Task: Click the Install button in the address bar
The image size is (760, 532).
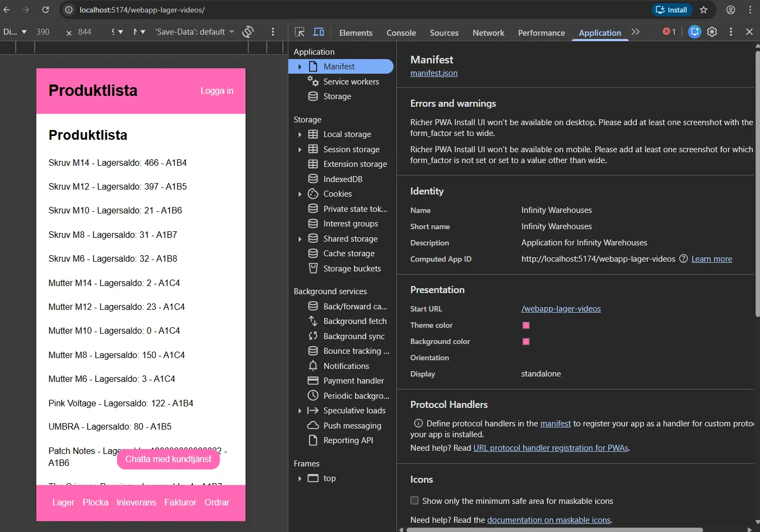Action: tap(672, 10)
